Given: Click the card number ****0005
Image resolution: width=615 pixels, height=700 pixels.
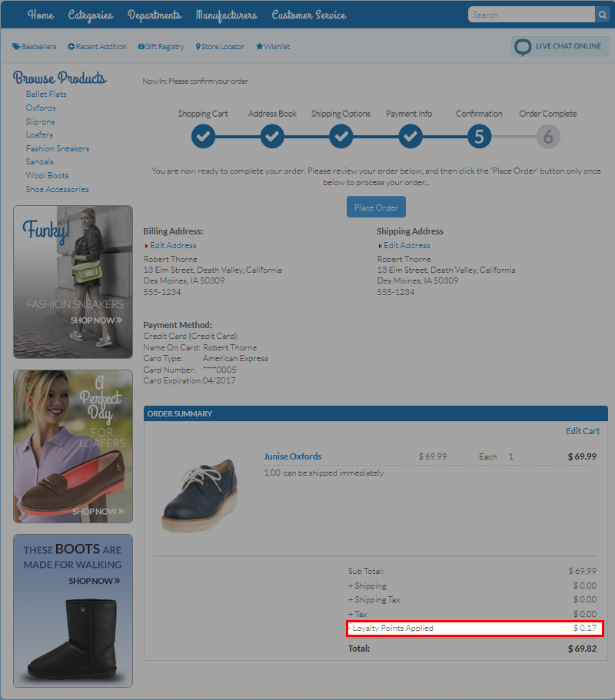Looking at the screenshot, I should (x=219, y=370).
